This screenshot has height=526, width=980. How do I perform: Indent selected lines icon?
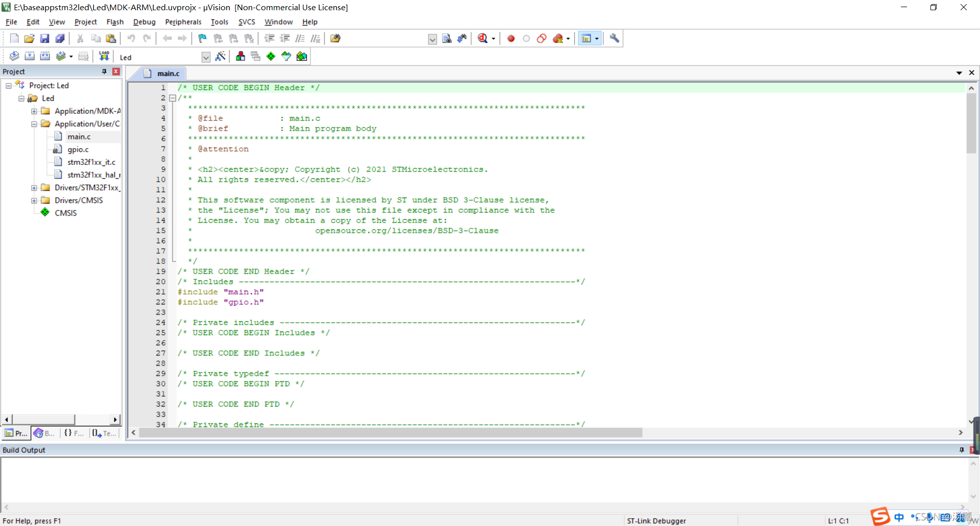pyautogui.click(x=269, y=38)
